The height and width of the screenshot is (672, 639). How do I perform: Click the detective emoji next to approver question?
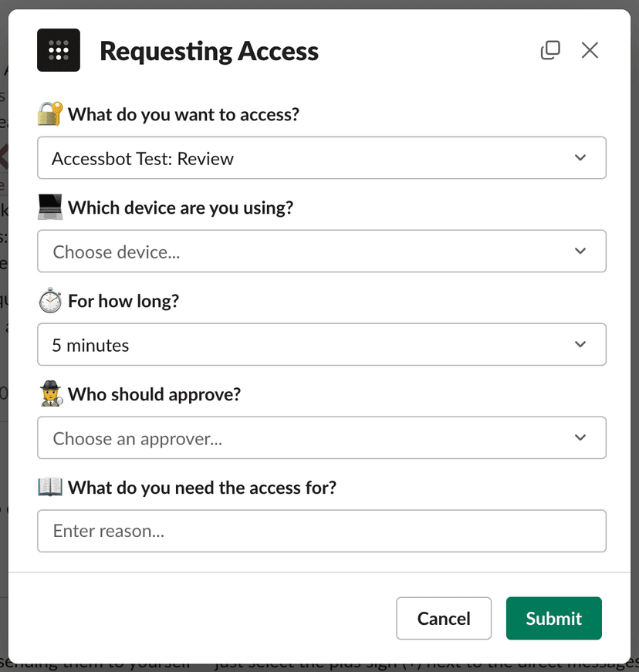pyautogui.click(x=49, y=394)
